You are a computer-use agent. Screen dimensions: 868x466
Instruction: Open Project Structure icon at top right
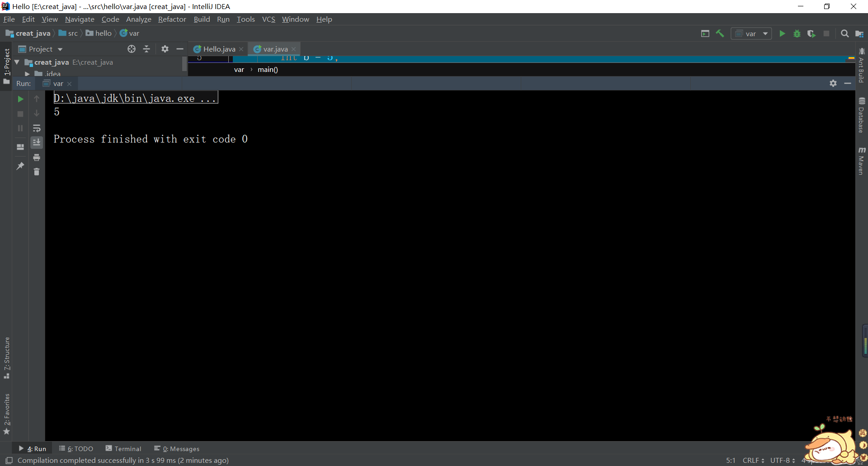tap(859, 33)
